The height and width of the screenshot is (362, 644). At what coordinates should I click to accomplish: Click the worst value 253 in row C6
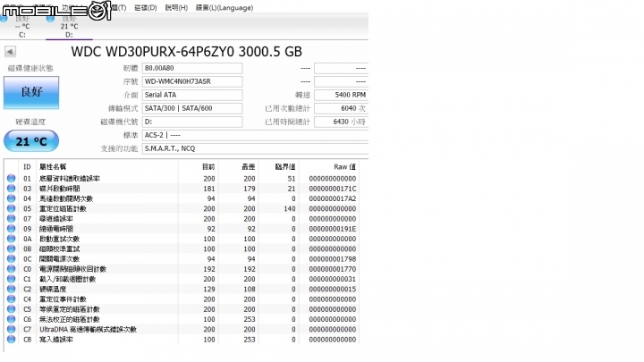(249, 319)
